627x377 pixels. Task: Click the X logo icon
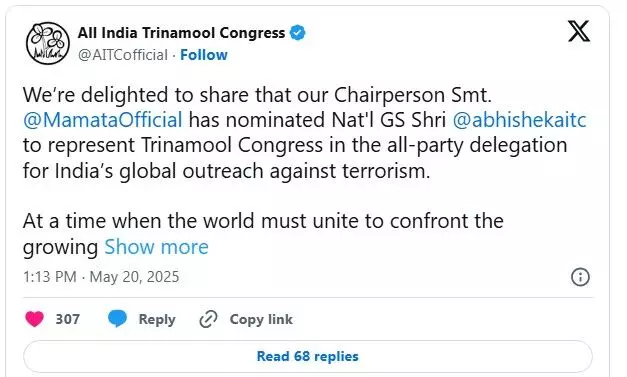(x=579, y=31)
